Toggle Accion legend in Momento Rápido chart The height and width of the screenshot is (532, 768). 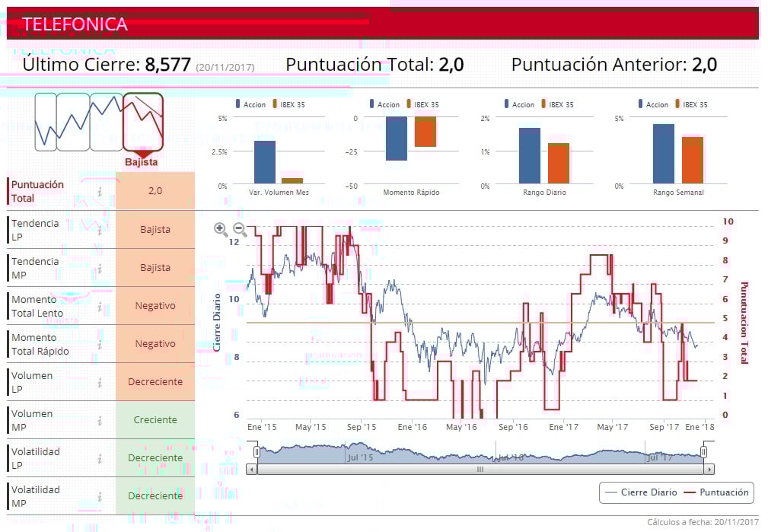[384, 104]
